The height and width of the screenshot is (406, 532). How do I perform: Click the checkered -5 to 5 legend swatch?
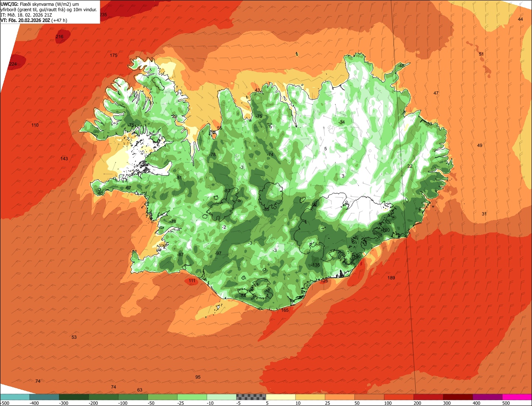pos(251,397)
